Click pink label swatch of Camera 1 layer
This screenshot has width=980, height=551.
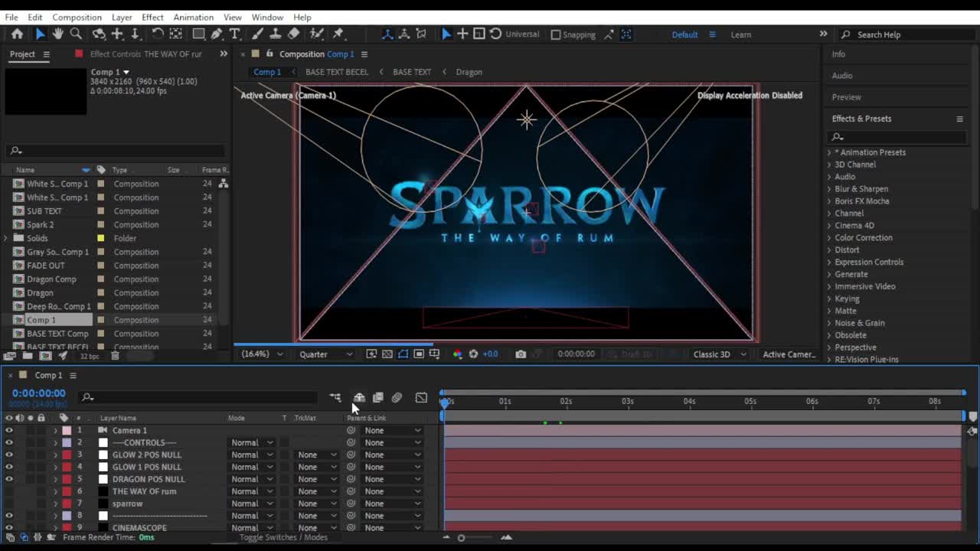[67, 430]
